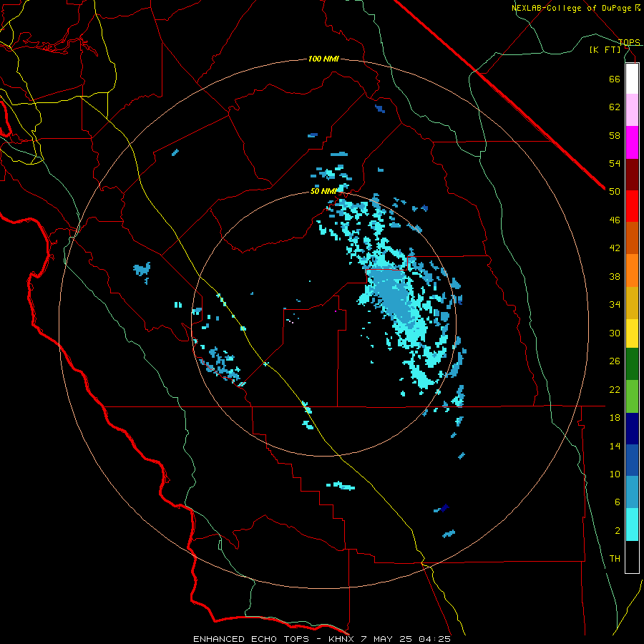
Task: Click the 26 value on the legend
Action: (615, 361)
